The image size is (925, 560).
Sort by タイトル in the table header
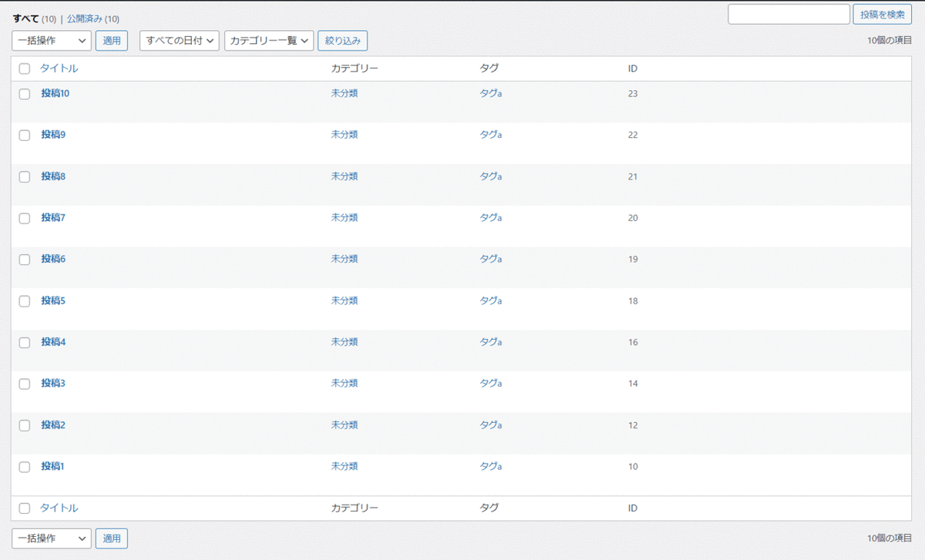(59, 69)
